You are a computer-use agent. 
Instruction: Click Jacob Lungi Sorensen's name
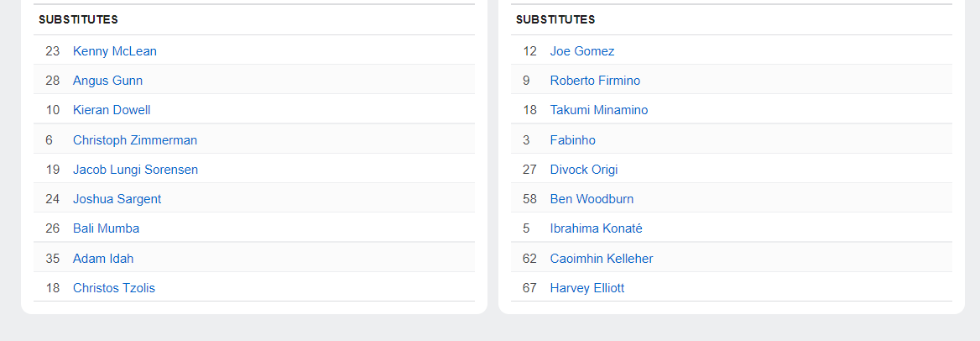[x=135, y=170]
